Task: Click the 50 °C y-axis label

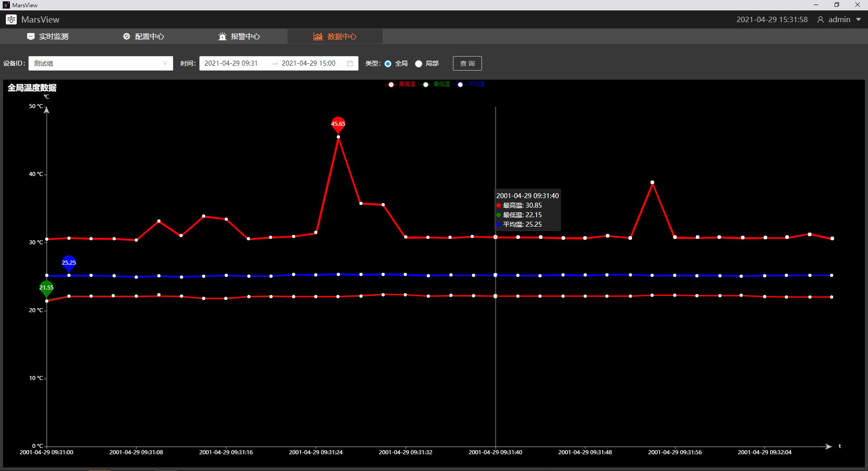Action: click(36, 106)
